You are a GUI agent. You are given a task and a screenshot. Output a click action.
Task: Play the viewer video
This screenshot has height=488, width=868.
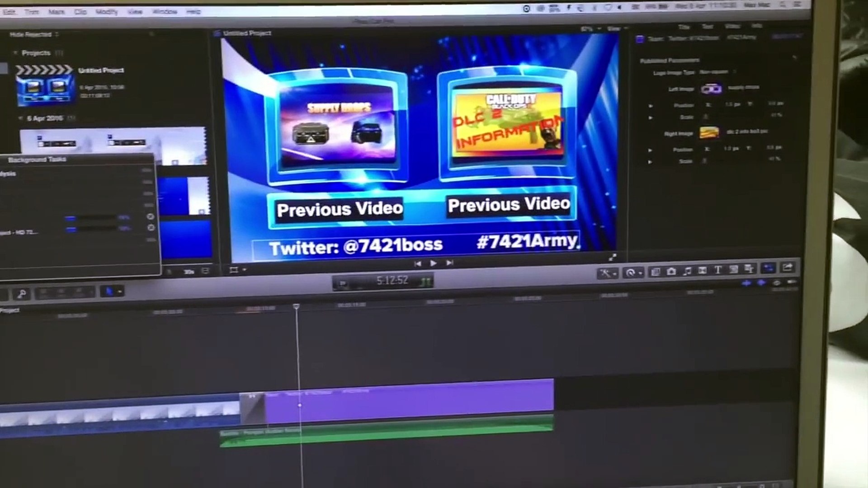tap(433, 263)
